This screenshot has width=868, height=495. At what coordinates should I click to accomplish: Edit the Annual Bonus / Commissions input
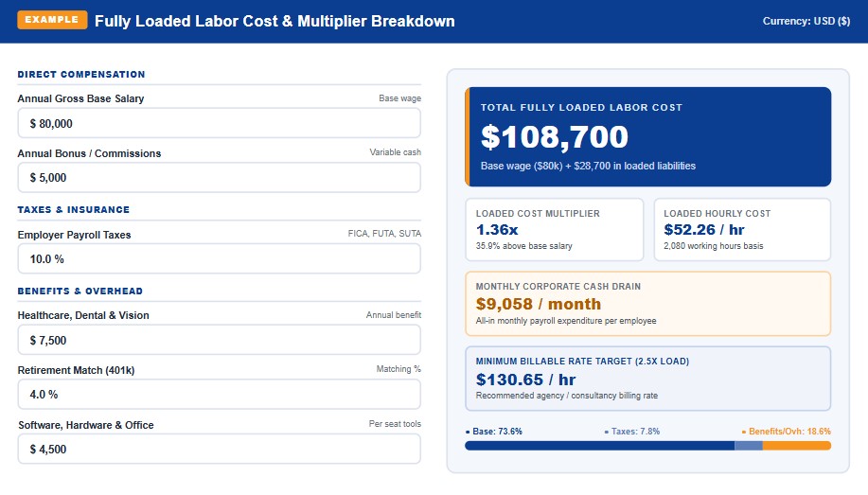point(220,177)
